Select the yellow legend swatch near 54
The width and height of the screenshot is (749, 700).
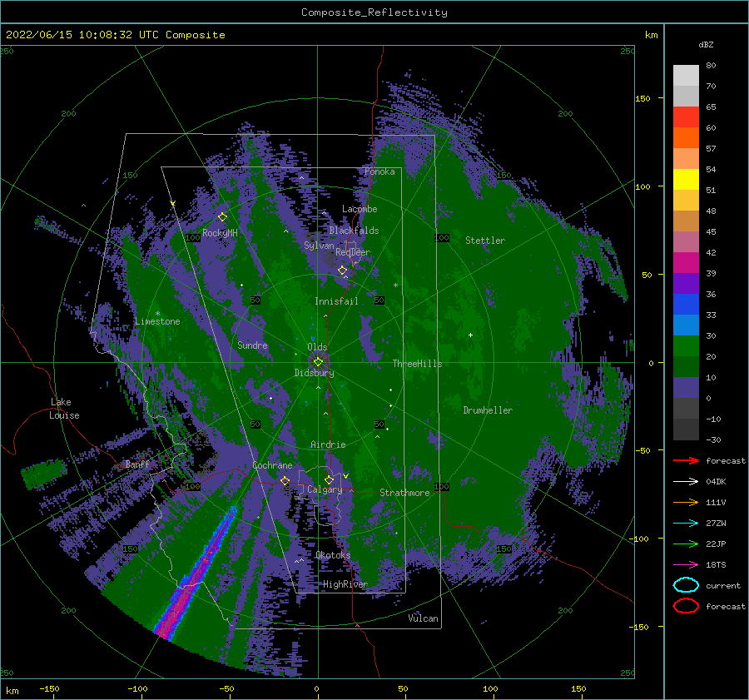[x=686, y=179]
